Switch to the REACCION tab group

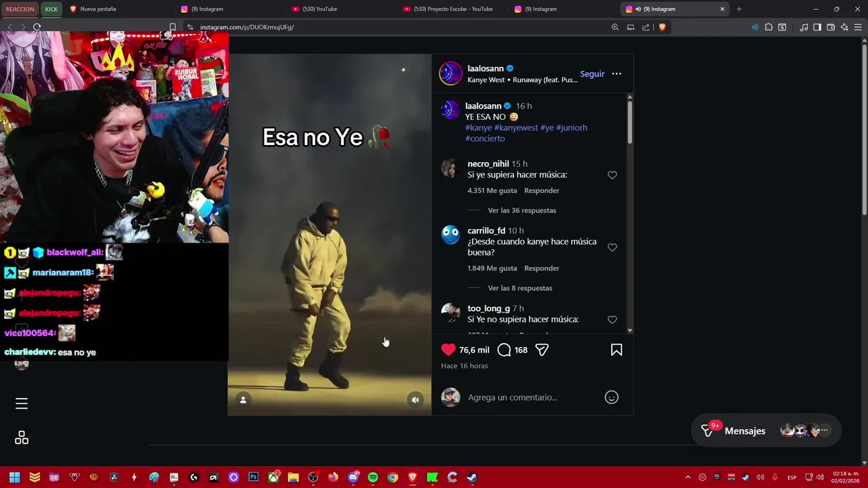tap(20, 9)
